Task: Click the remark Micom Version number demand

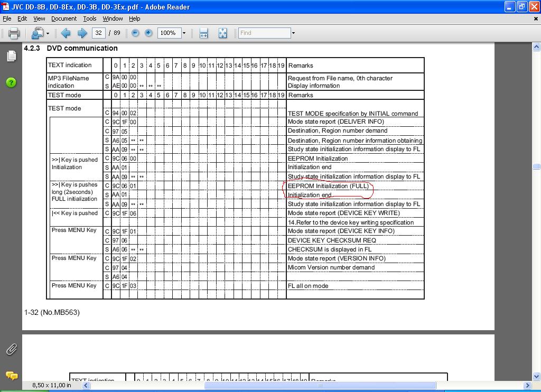Action: (x=331, y=267)
